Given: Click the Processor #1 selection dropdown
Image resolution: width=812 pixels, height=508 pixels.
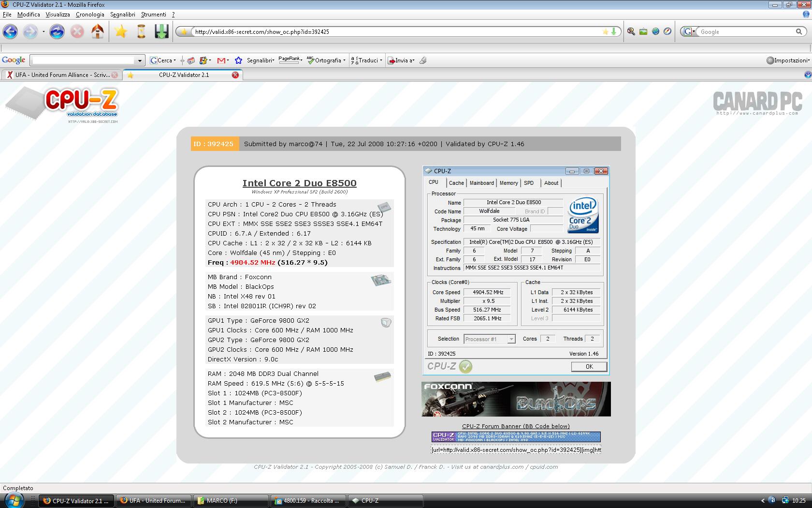Looking at the screenshot, I should coord(490,339).
